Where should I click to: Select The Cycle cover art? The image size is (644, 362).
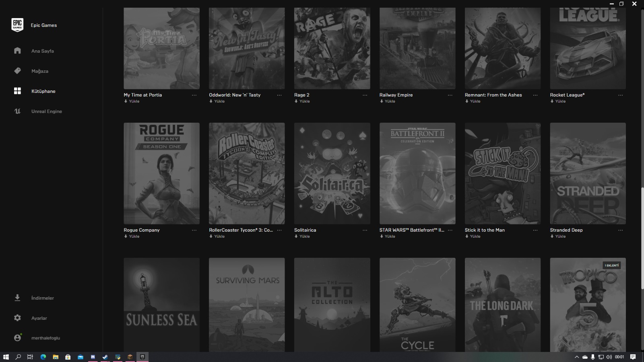(x=417, y=305)
